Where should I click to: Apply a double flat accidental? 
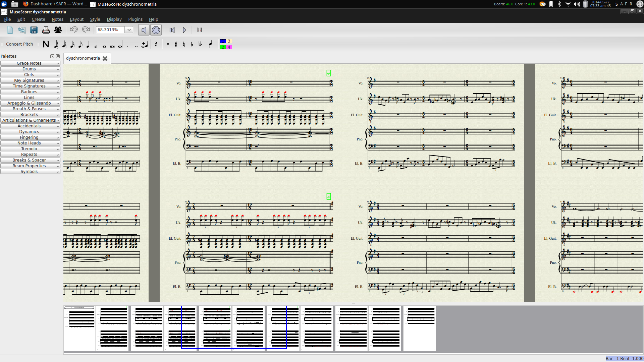pyautogui.click(x=200, y=44)
